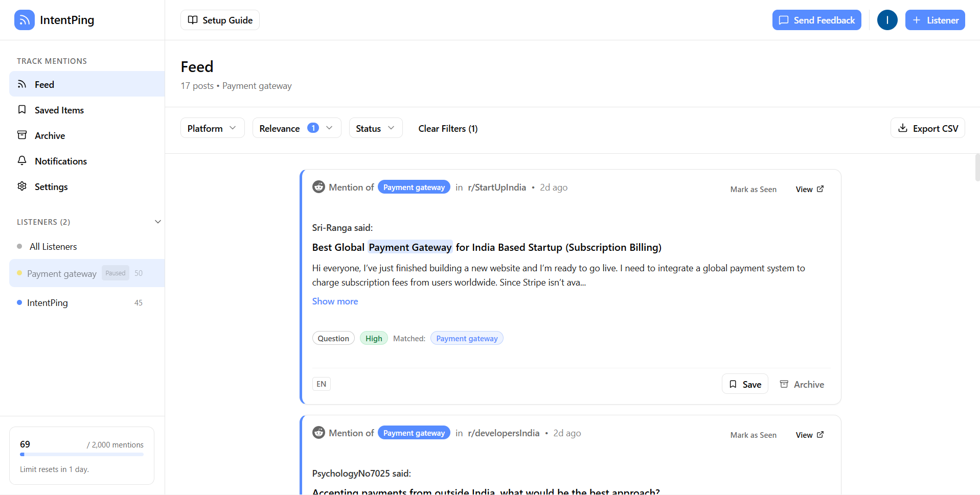Open Saved Items from sidebar
This screenshot has width=980, height=495.
coord(59,110)
